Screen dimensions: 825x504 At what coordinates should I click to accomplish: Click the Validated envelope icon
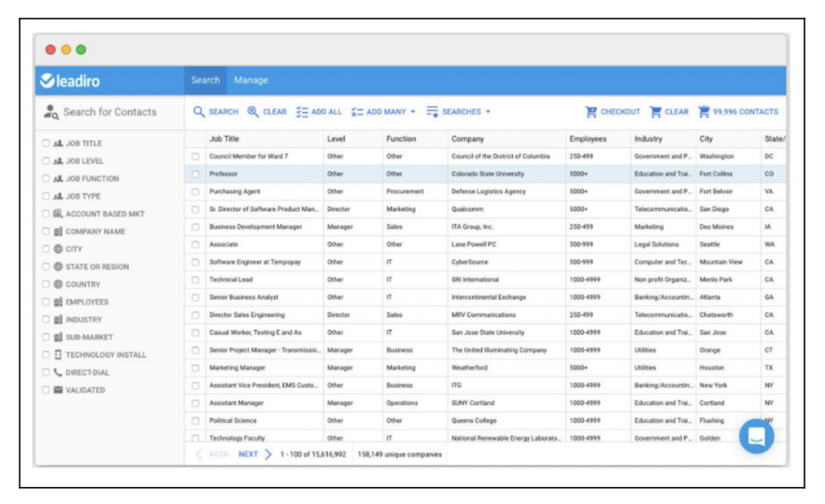tap(58, 390)
